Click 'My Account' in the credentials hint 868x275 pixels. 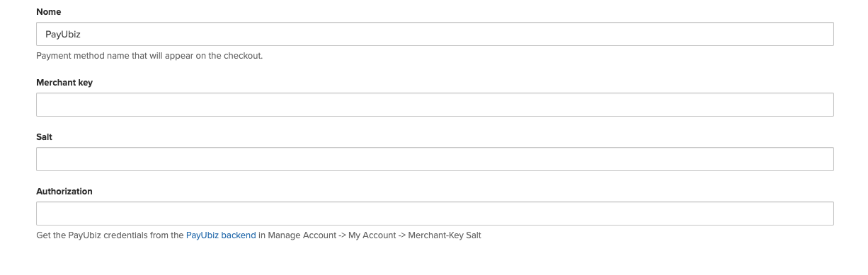pyautogui.click(x=372, y=235)
